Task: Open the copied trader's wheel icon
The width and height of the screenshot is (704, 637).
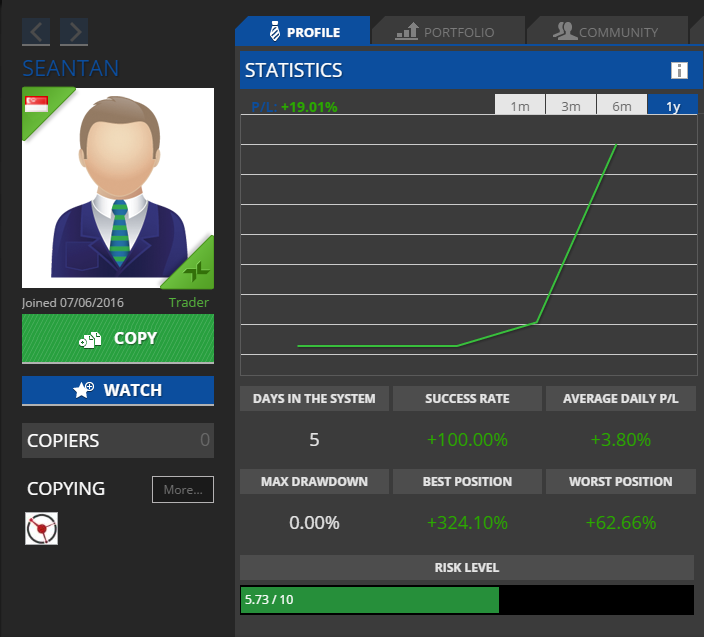Action: click(x=42, y=527)
